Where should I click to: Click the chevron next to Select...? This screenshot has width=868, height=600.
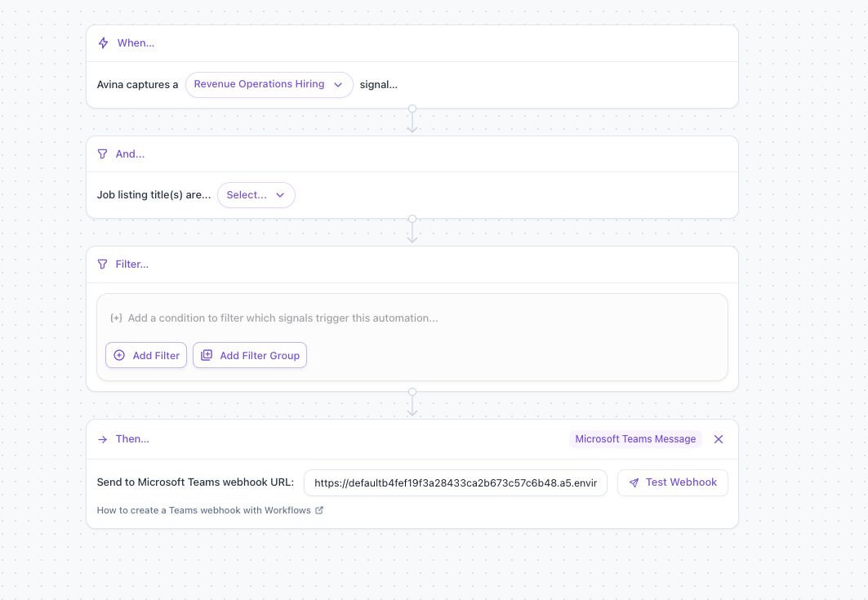click(x=280, y=195)
